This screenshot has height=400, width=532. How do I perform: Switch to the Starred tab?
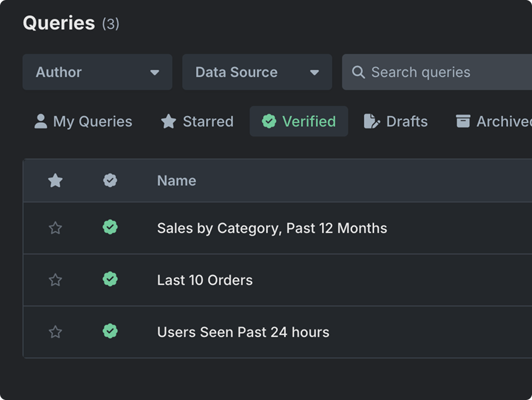coord(197,121)
